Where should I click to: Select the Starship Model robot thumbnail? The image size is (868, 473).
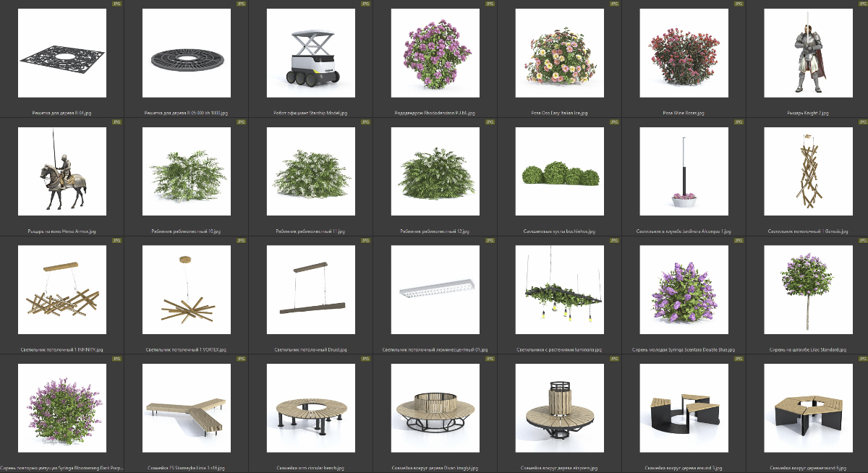310,54
